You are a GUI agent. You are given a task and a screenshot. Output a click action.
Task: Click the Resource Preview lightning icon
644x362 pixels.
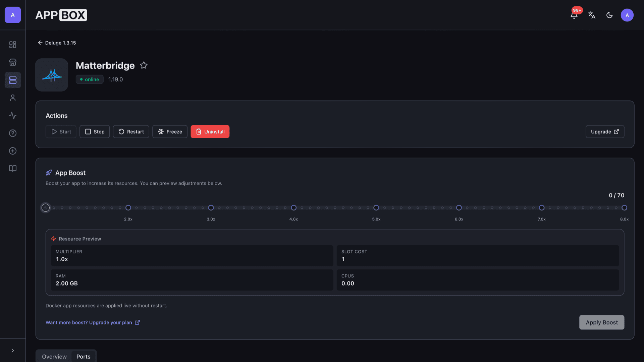(54, 239)
